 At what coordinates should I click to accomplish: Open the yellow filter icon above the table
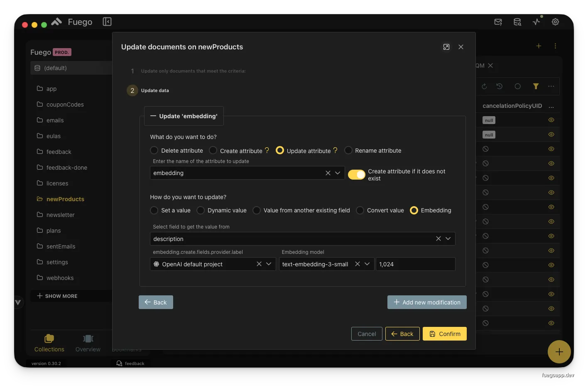pos(536,86)
